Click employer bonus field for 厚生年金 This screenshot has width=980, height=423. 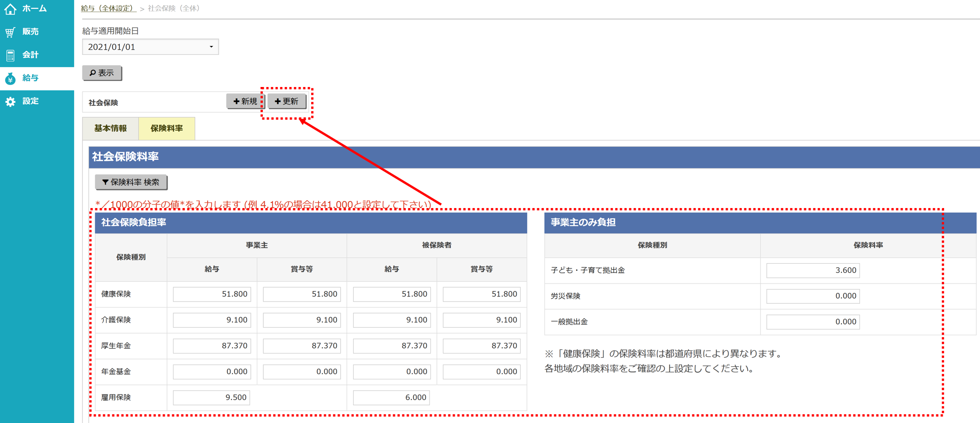tap(302, 346)
